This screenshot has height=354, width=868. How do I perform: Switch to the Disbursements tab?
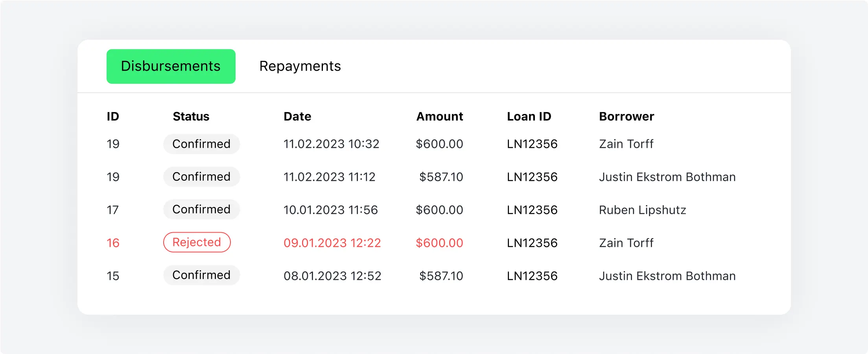(x=171, y=66)
